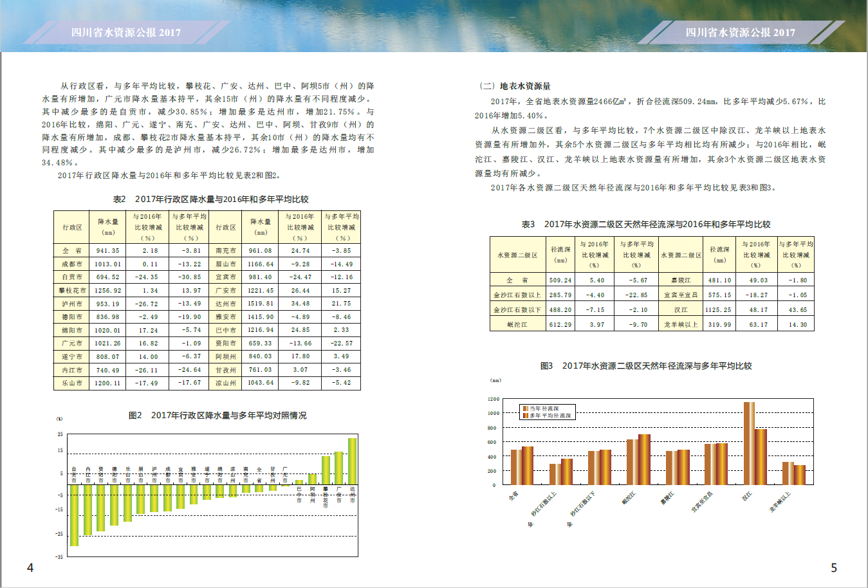The width and height of the screenshot is (868, 588).
Task: Select the 1125.25 runoff value for 汉江
Action: pos(719,310)
